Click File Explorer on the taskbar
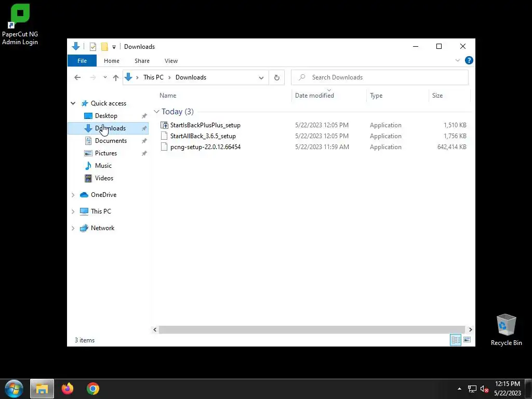532x399 pixels. 42,389
